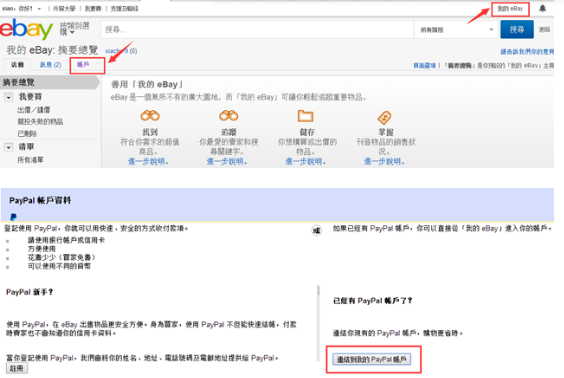Open 已刪除 in the sidebar

[27, 134]
